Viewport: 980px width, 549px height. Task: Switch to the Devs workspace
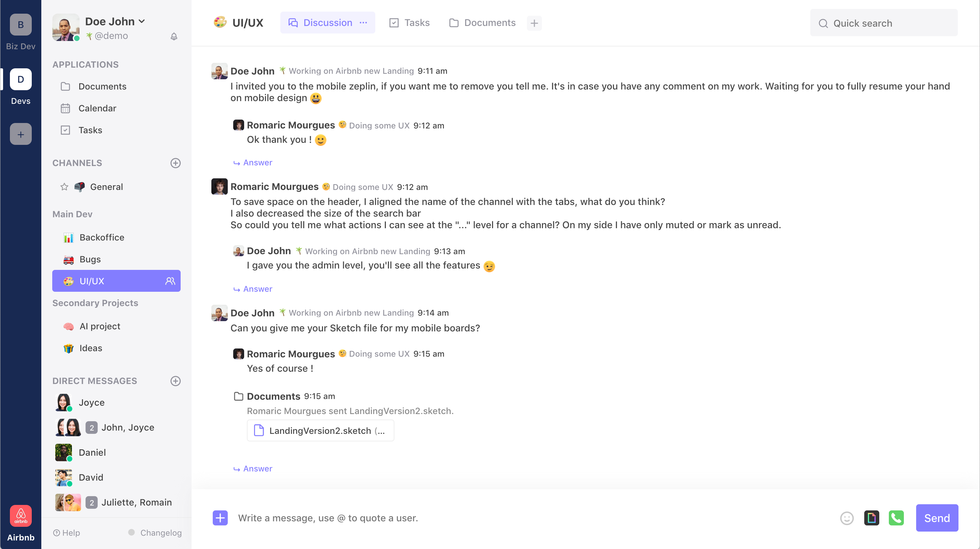coord(20,79)
